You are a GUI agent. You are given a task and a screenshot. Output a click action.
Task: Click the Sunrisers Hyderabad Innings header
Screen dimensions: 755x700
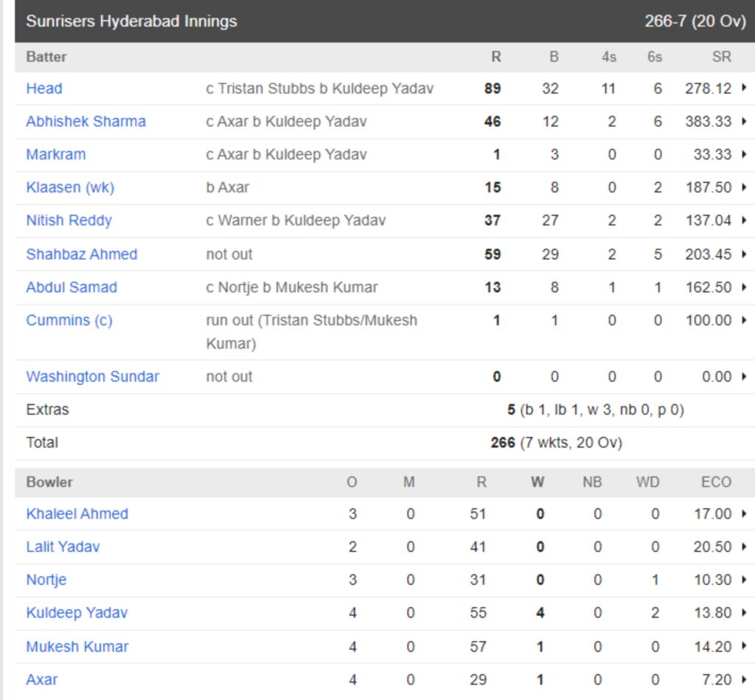(x=131, y=21)
